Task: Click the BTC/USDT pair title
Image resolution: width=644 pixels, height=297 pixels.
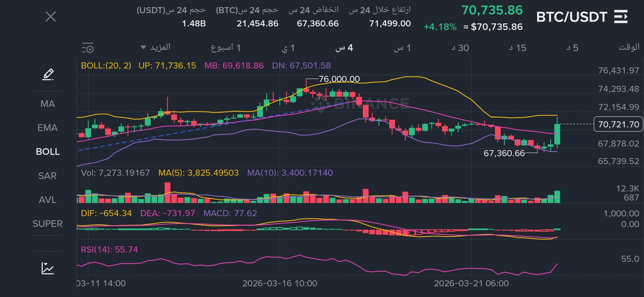Action: [572, 17]
